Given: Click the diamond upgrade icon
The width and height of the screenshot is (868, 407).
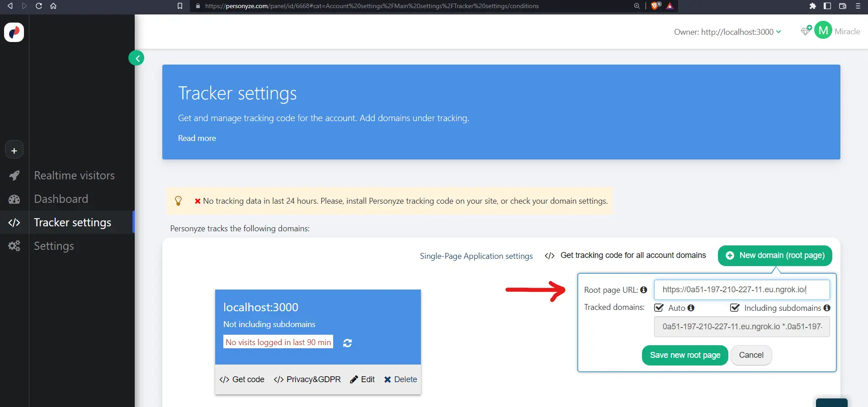Looking at the screenshot, I should pos(806,31).
